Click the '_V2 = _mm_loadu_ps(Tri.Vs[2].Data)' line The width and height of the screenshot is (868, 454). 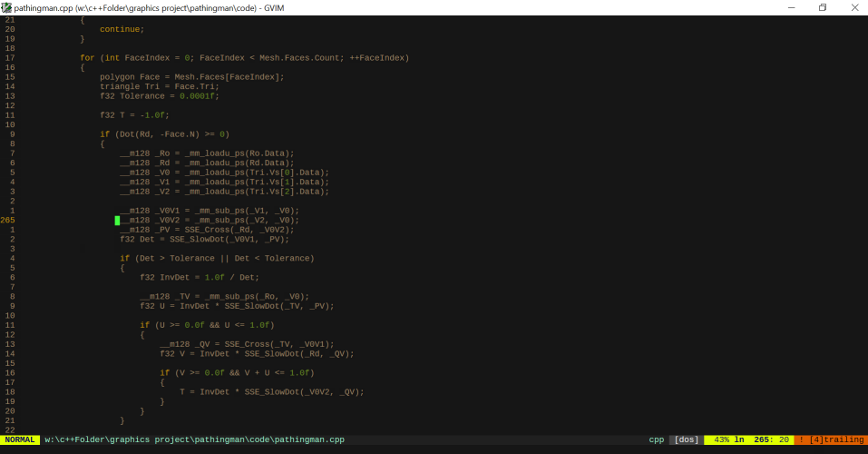click(x=224, y=192)
